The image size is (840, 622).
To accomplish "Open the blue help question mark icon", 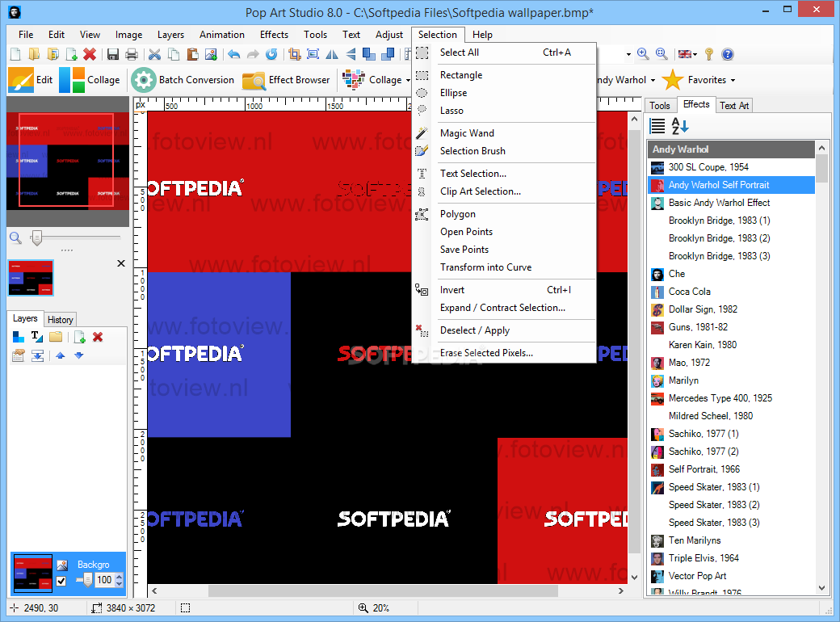I will (727, 54).
